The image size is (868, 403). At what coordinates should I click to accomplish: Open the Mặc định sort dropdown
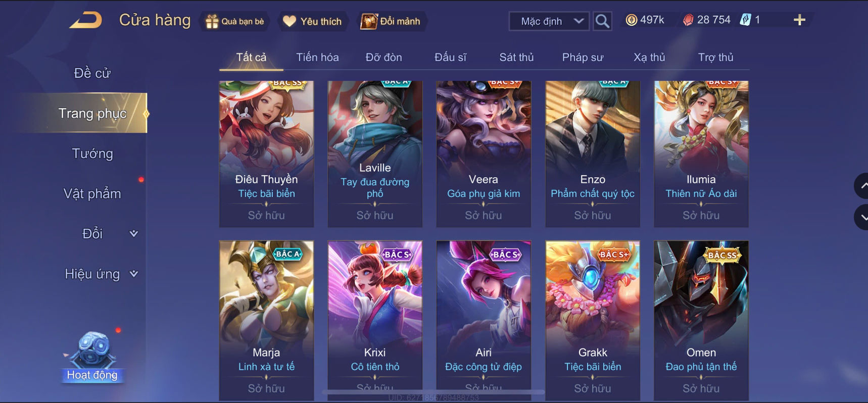tap(549, 21)
